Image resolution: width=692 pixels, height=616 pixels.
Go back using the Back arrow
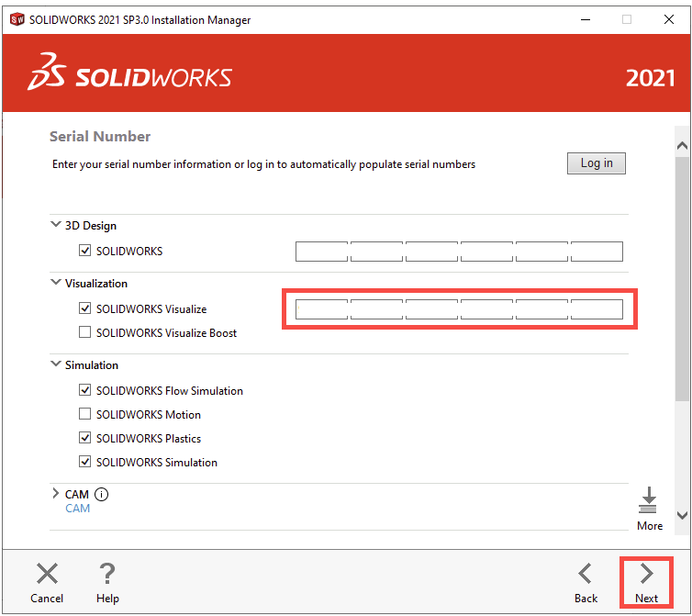click(586, 575)
